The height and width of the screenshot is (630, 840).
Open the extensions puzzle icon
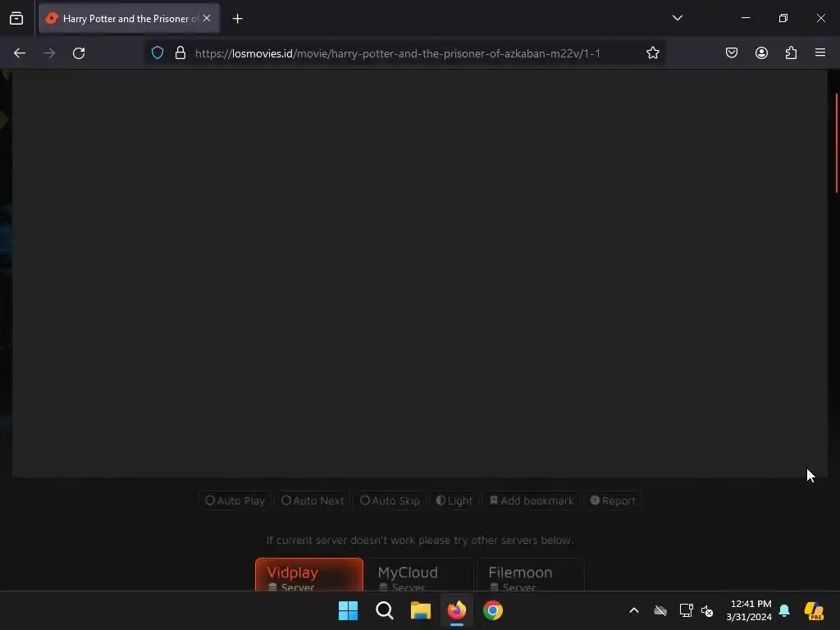[x=791, y=53]
